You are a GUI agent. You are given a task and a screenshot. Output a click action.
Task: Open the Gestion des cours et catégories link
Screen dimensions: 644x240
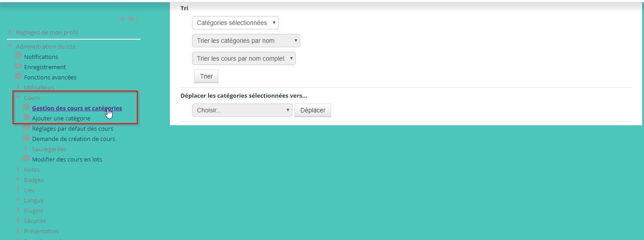77,108
